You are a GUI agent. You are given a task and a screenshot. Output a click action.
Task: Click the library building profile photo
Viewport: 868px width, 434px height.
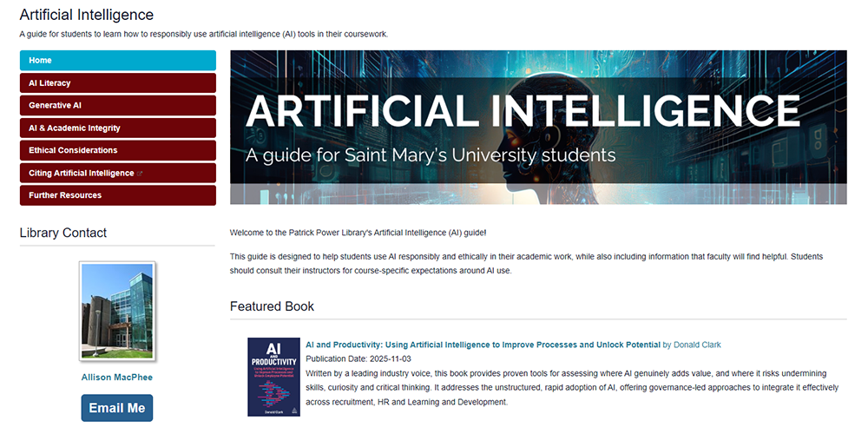click(x=117, y=311)
